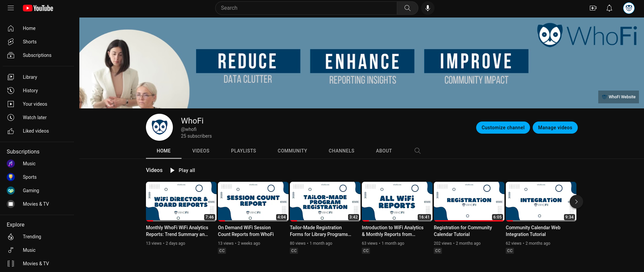Open the Session Count Report video thumbnail
The image size is (644, 272).
click(253, 201)
